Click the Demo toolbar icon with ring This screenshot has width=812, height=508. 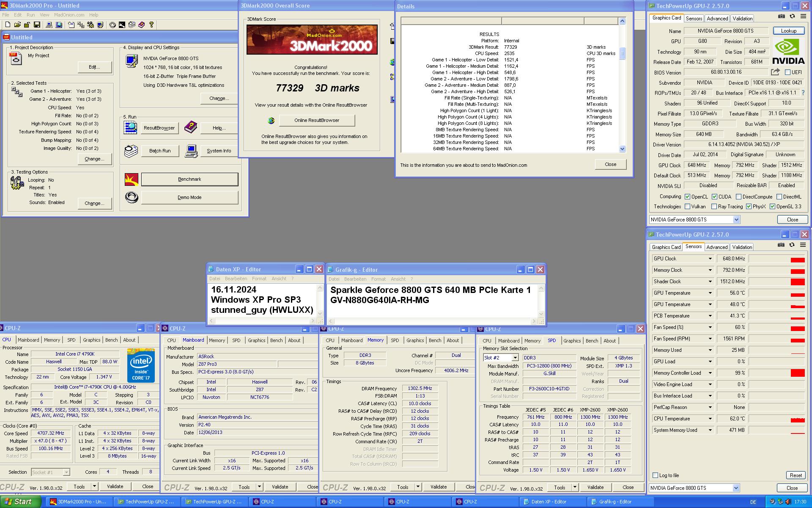coord(112,25)
